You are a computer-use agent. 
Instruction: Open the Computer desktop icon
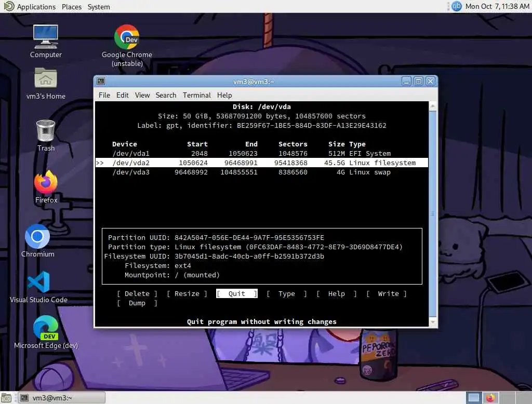46,41
